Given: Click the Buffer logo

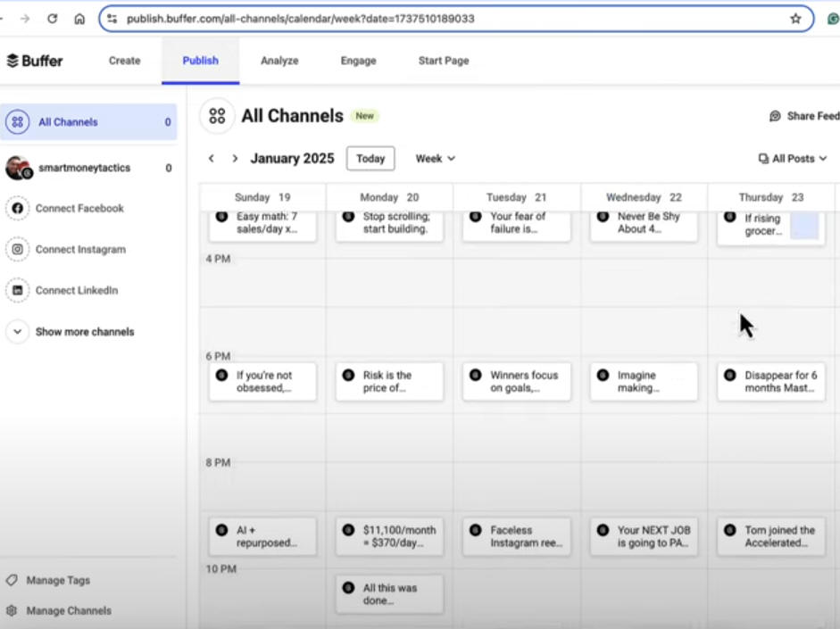Looking at the screenshot, I should tap(35, 61).
